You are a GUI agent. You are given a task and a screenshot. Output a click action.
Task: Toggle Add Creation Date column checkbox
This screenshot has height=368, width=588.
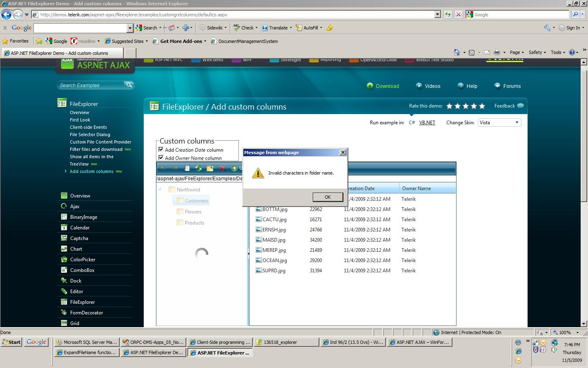161,150
